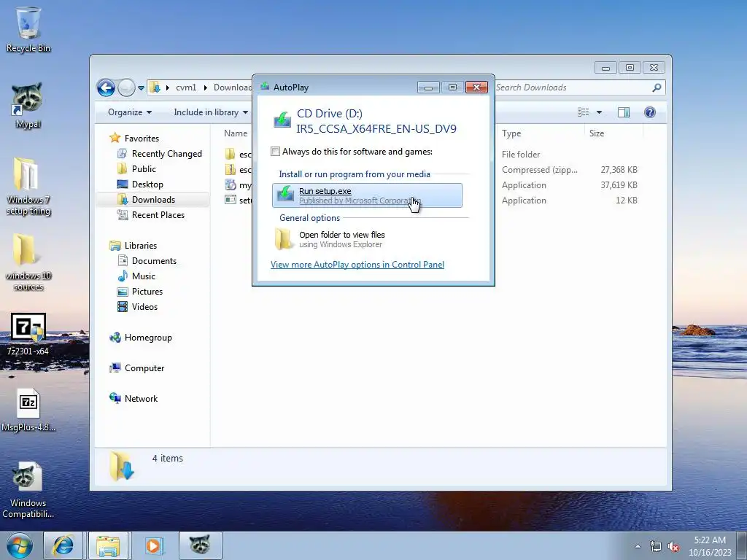Screen dimensions: 747x560
Task: Select the 7z2301-x64 installer icon
Action: tap(28, 334)
